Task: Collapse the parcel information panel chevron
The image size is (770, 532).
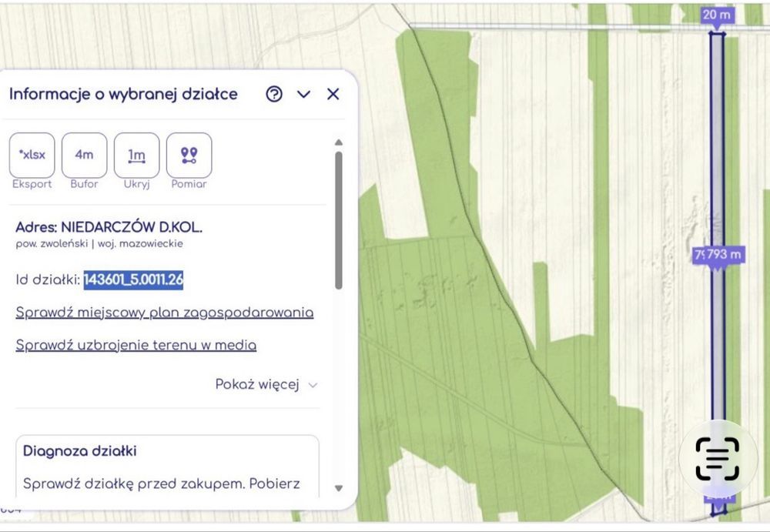Action: (x=304, y=94)
